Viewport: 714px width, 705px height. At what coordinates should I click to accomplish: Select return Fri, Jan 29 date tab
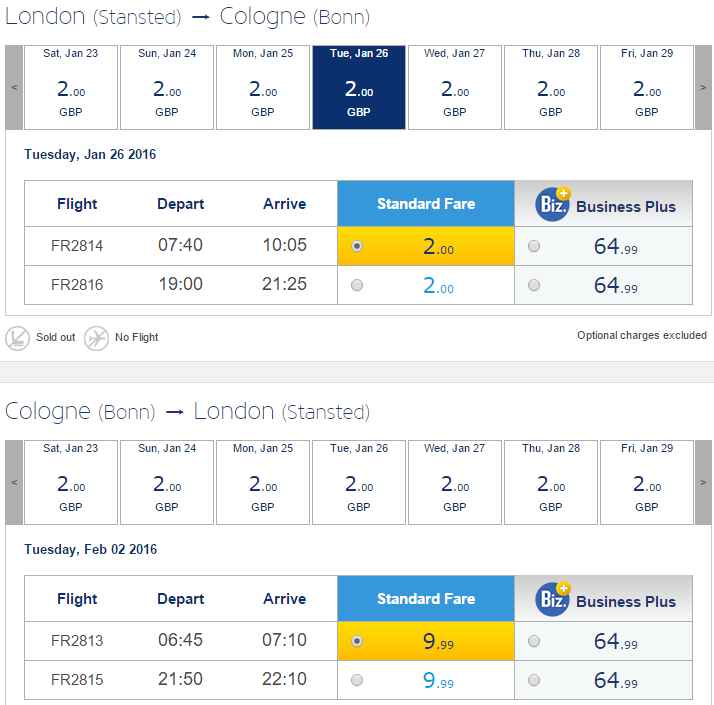(647, 482)
